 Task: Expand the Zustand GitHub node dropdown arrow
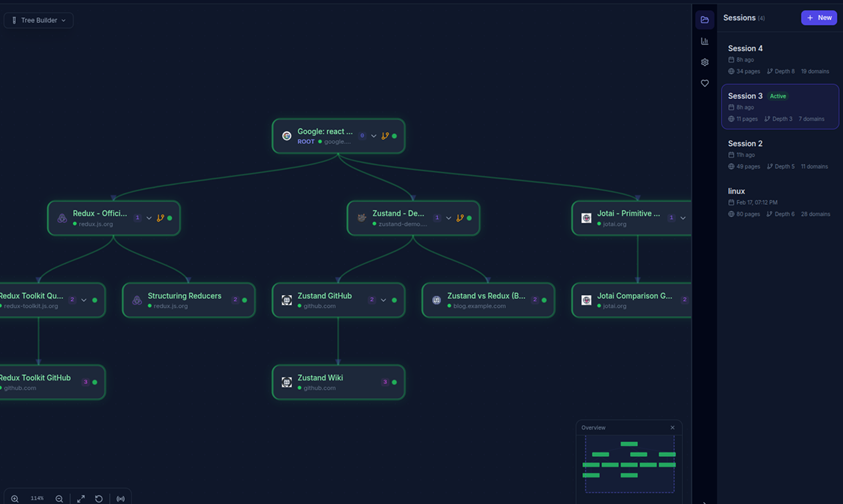[384, 300]
